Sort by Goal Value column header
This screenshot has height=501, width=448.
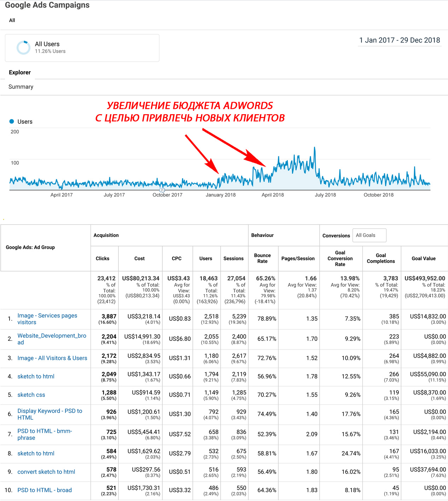(x=424, y=258)
